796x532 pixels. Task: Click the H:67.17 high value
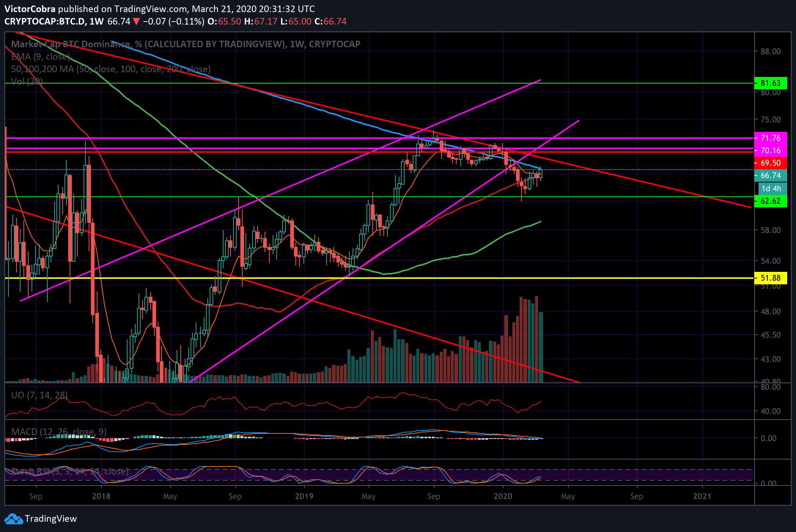[261, 21]
